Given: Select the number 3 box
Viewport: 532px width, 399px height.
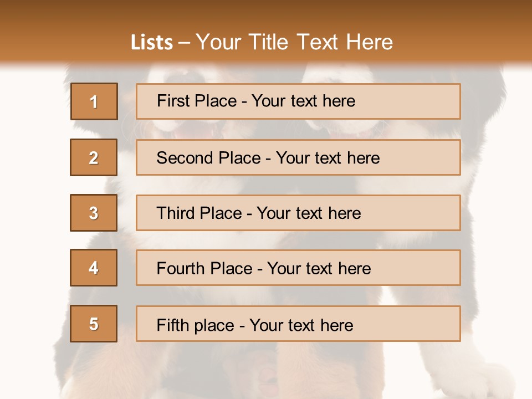Looking at the screenshot, I should [94, 213].
